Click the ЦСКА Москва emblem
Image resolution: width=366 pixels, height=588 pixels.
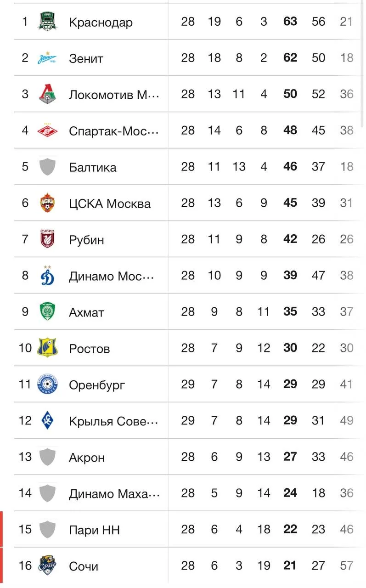pyautogui.click(x=48, y=203)
